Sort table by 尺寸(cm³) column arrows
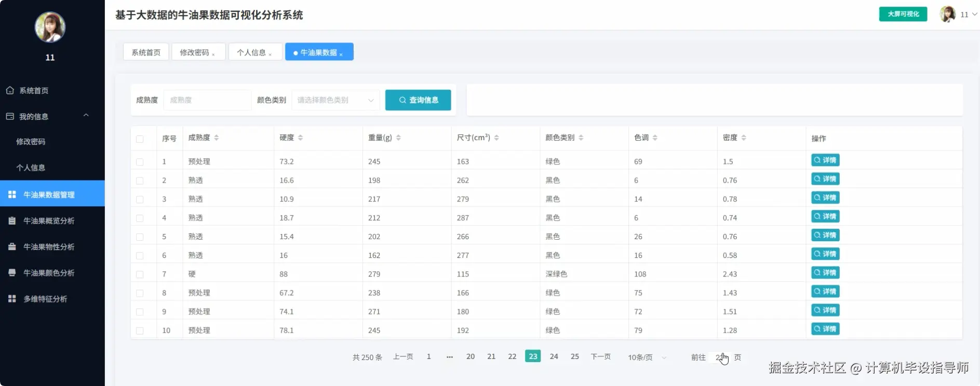 click(496, 137)
